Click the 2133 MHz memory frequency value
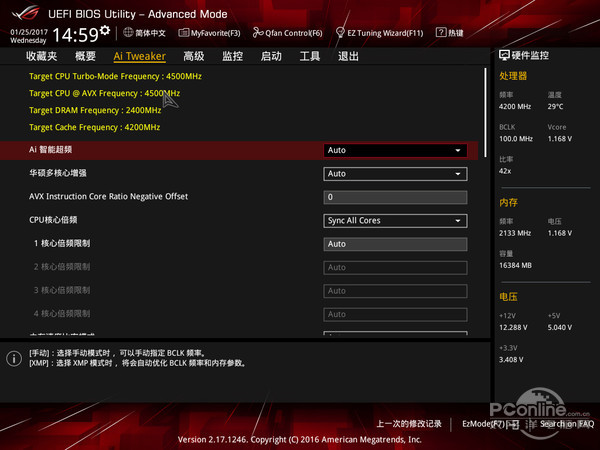This screenshot has height=450, width=600. [x=515, y=233]
